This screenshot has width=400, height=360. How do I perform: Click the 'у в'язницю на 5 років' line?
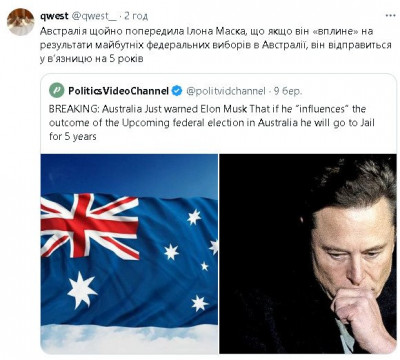coord(92,59)
